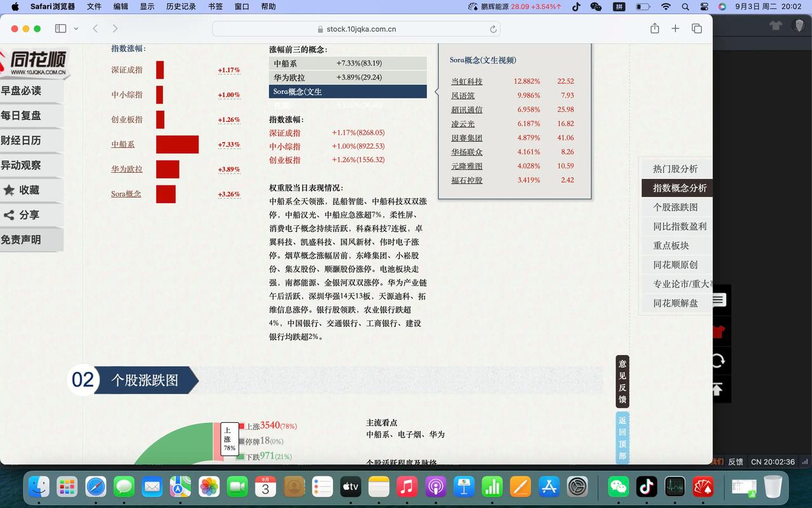Image resolution: width=812 pixels, height=508 pixels.
Task: Click the back-to-top arrow icon on right edge
Action: [x=717, y=390]
